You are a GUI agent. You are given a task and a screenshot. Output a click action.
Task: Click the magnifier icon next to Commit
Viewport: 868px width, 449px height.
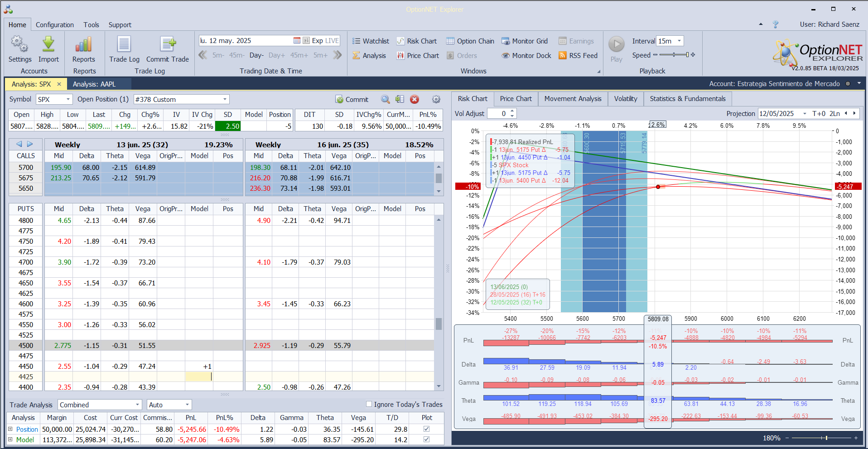[x=385, y=99]
